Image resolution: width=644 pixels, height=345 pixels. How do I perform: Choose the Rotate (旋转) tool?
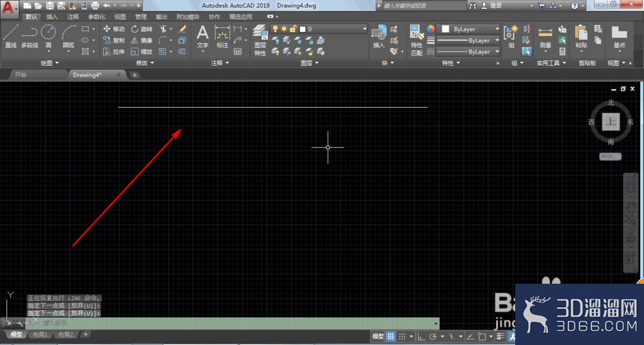tap(142, 29)
